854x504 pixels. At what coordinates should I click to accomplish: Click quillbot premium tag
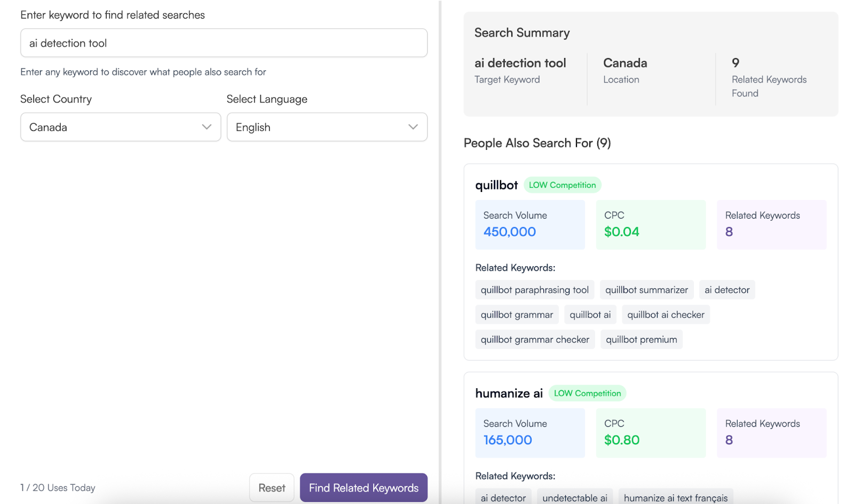pyautogui.click(x=641, y=339)
